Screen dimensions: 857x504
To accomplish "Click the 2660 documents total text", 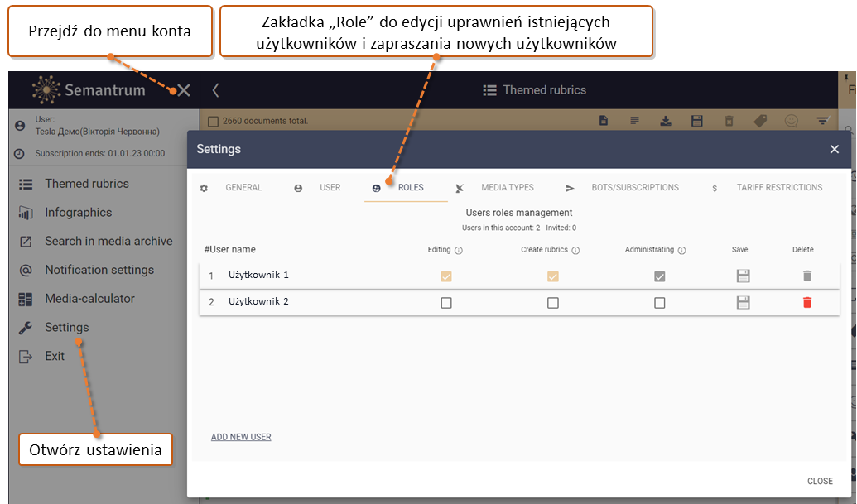I will 265,121.
